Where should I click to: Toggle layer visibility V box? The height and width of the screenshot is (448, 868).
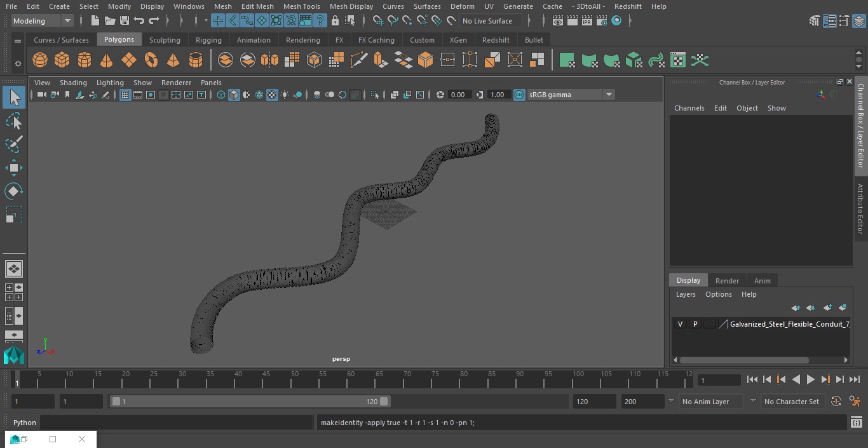click(680, 324)
